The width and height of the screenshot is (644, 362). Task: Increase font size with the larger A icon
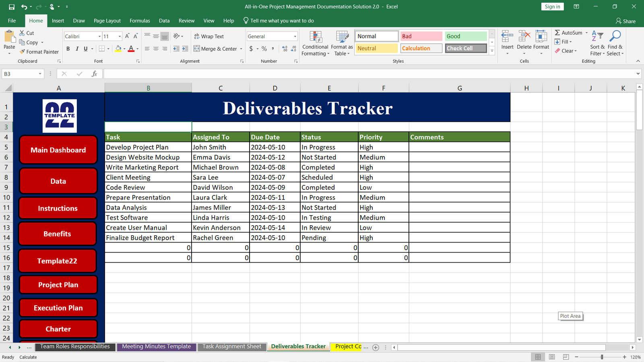click(x=127, y=36)
